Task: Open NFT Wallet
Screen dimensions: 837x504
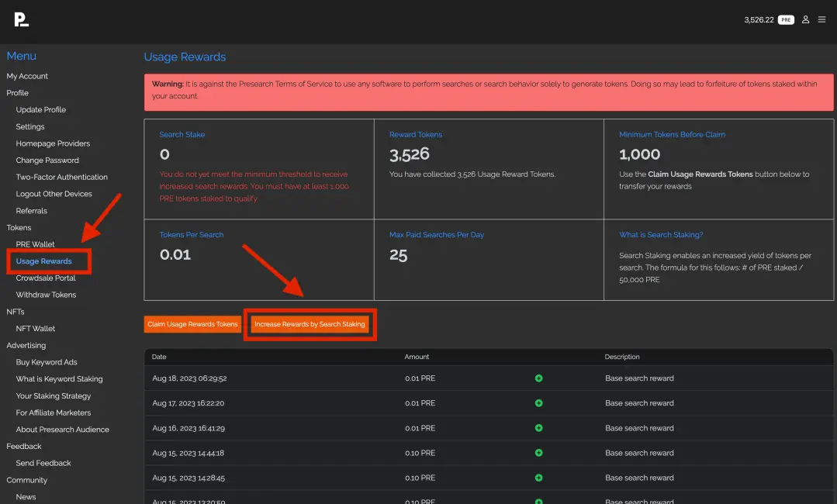Action: coord(36,329)
